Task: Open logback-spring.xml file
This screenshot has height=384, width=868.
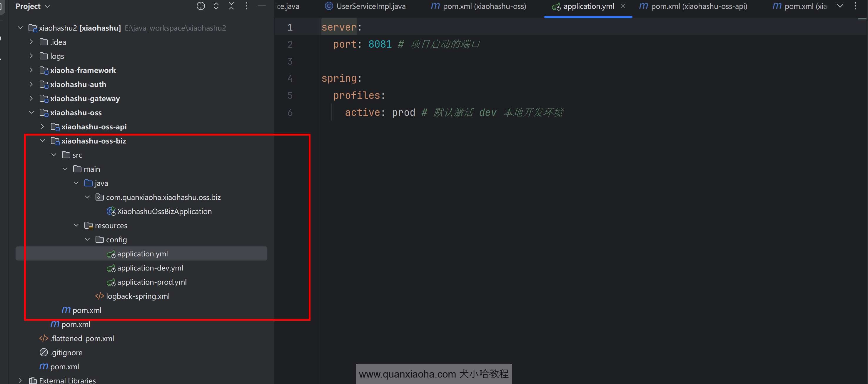Action: (x=138, y=296)
